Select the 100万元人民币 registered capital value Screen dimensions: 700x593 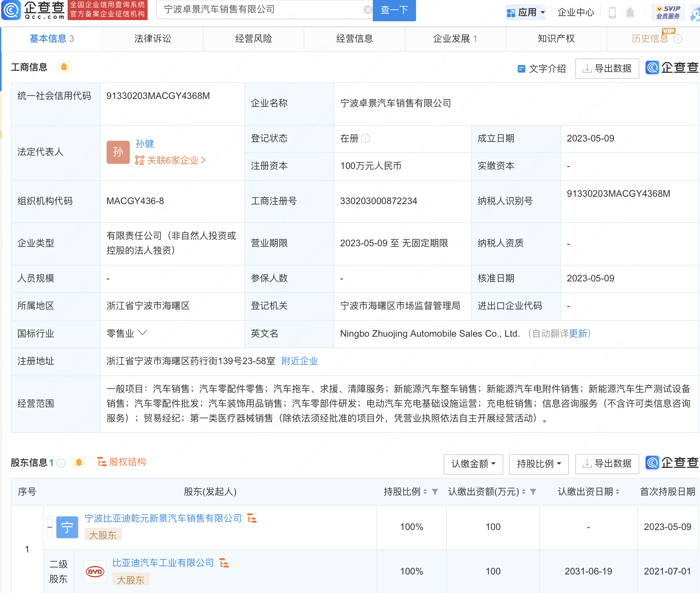point(370,166)
